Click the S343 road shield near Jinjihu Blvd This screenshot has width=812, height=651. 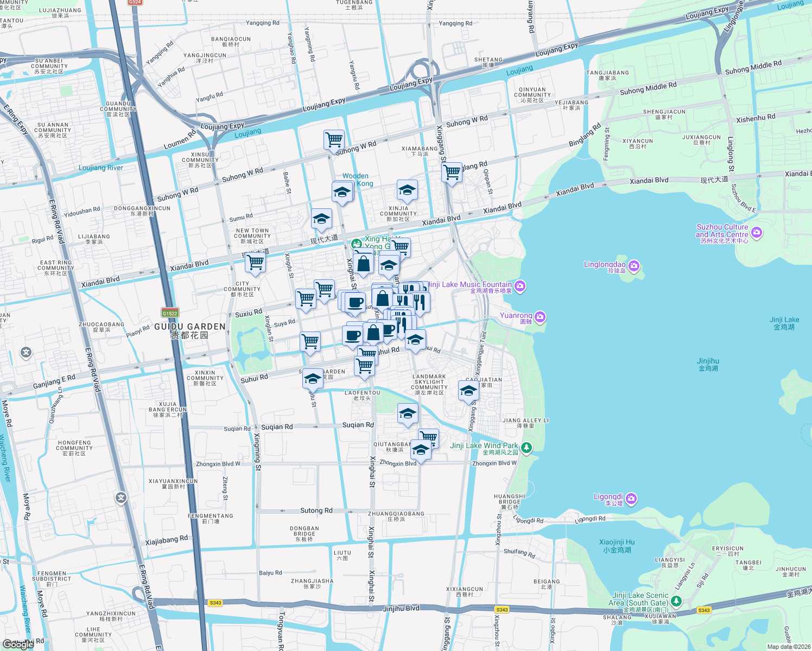501,610
